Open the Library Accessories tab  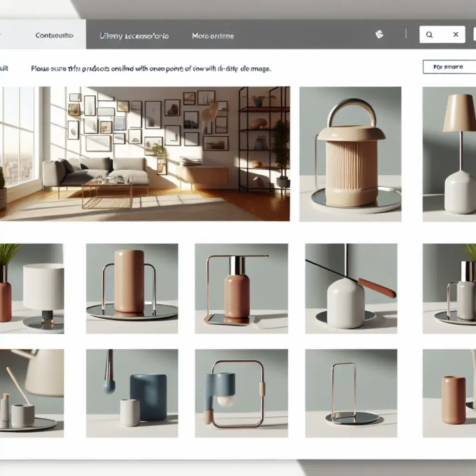point(134,35)
